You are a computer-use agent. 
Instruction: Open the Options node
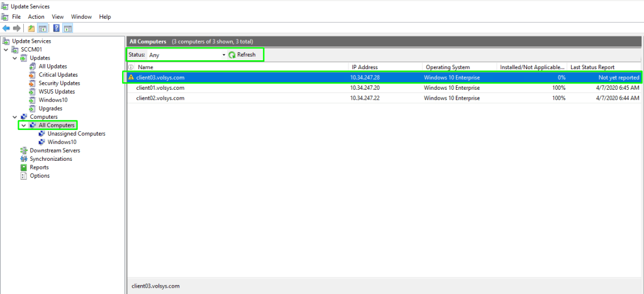(39, 176)
